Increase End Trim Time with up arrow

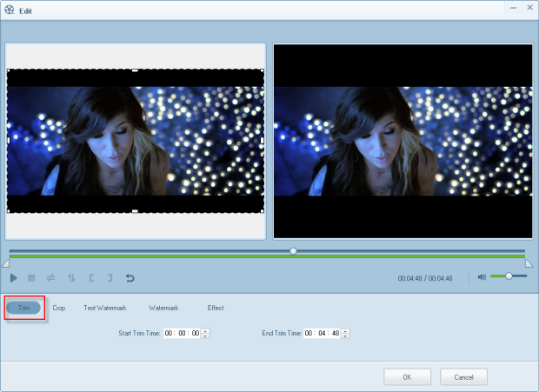[x=345, y=331]
